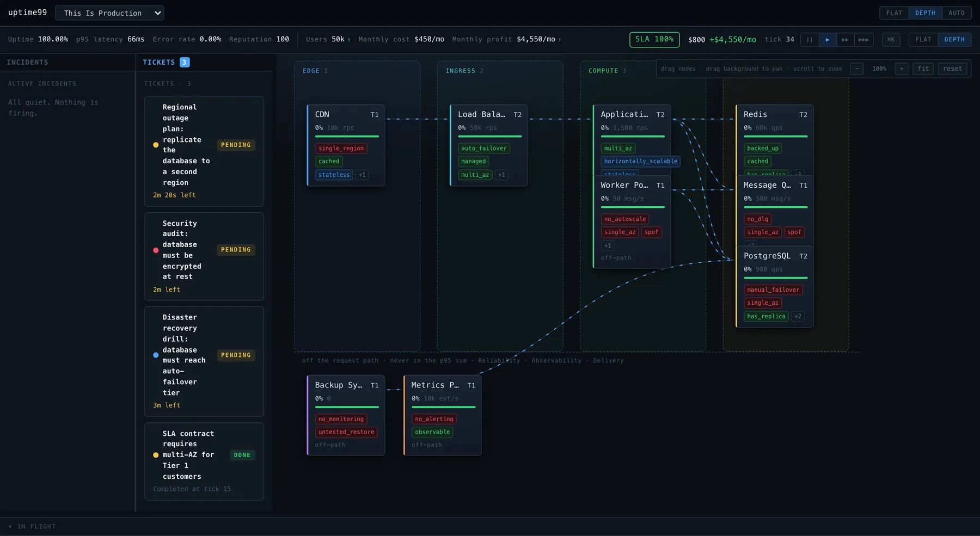
Task: Pause the simulation
Action: [810, 40]
